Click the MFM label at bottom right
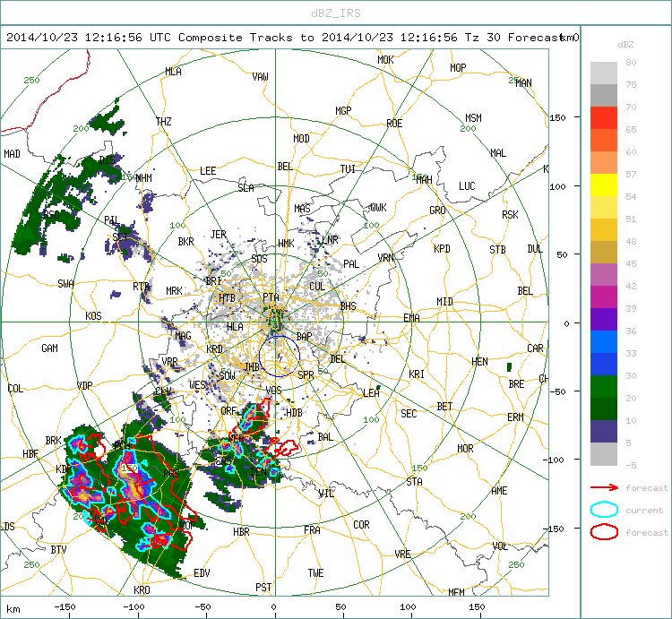Viewport: 672px width, 619px height. (456, 592)
